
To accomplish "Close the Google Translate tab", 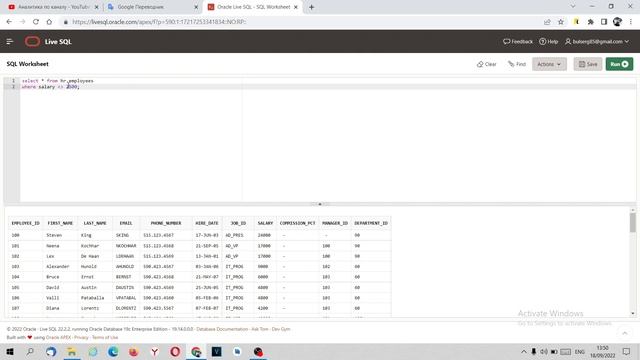I will tap(196, 7).
